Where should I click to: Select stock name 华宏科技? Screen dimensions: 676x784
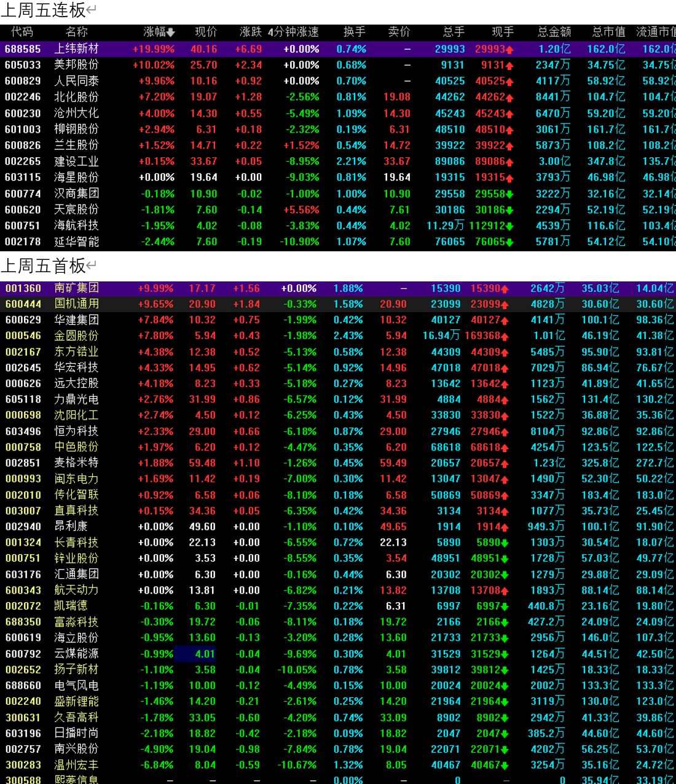[x=76, y=367]
